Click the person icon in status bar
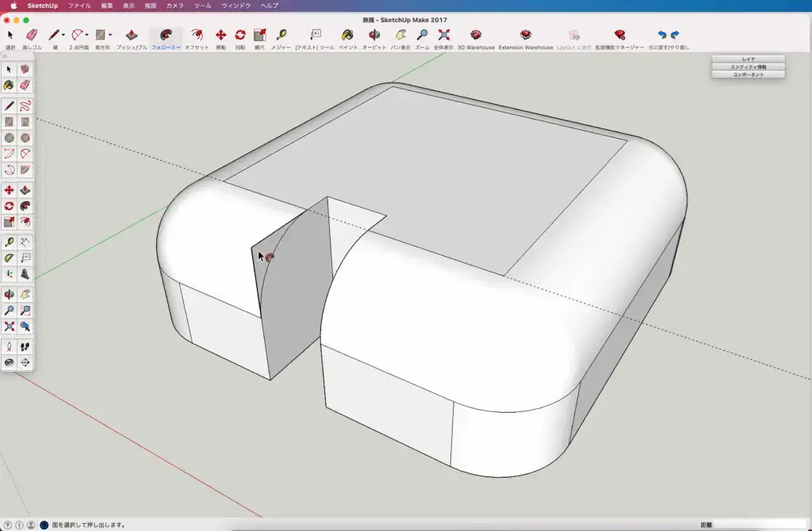 31,525
